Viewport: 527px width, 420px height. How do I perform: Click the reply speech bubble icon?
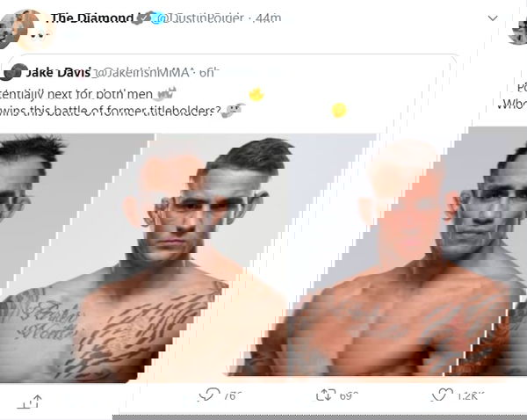coord(209,395)
